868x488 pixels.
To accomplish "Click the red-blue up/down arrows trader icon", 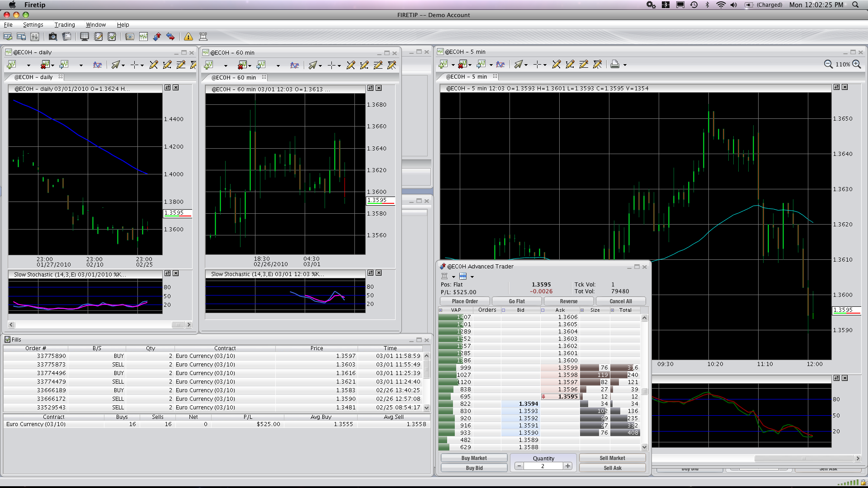I will pyautogui.click(x=157, y=37).
